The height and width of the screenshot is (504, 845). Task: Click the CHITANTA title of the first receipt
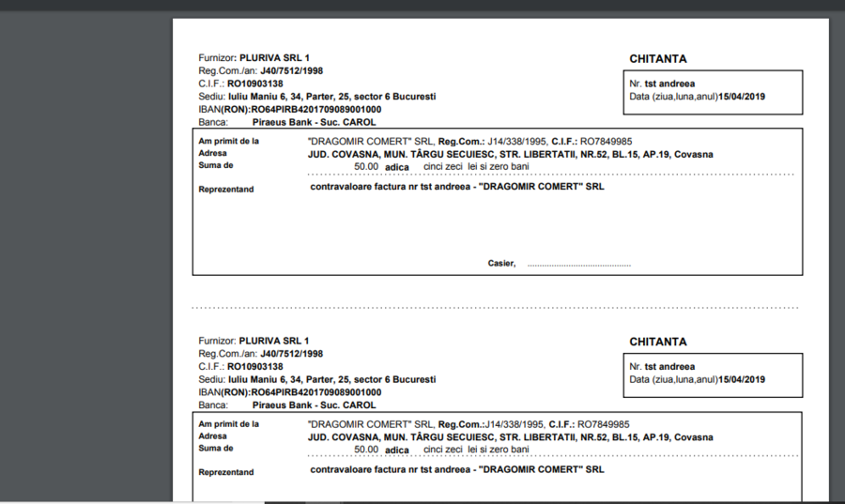[657, 59]
